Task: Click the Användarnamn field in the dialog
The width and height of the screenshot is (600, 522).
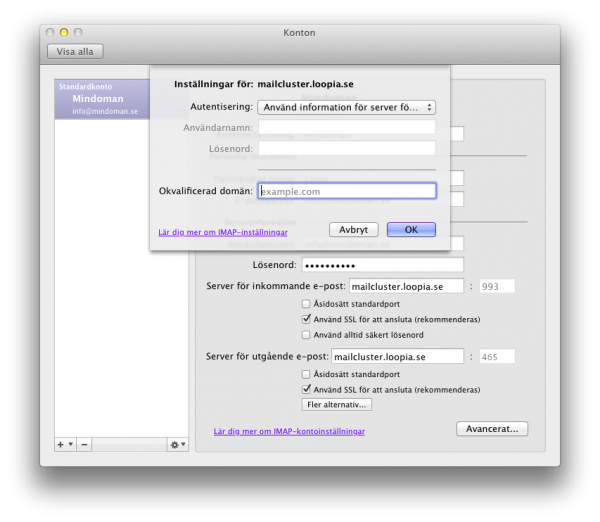Action: click(347, 127)
